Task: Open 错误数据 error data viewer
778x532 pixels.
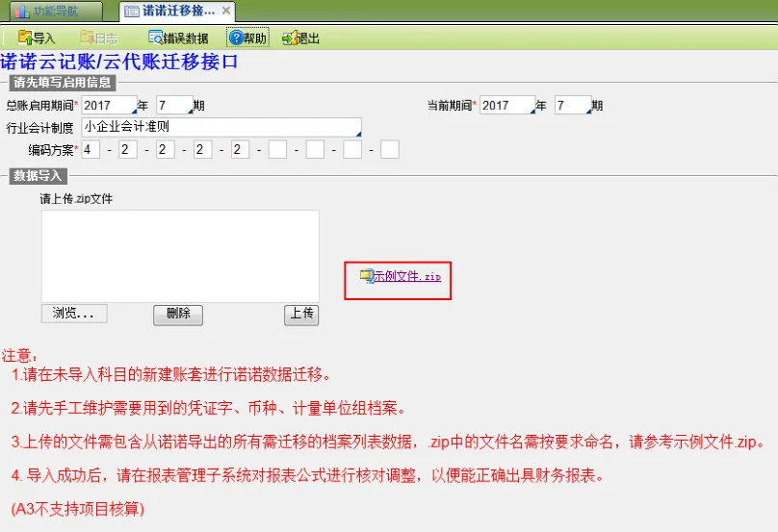Action: click(x=178, y=38)
